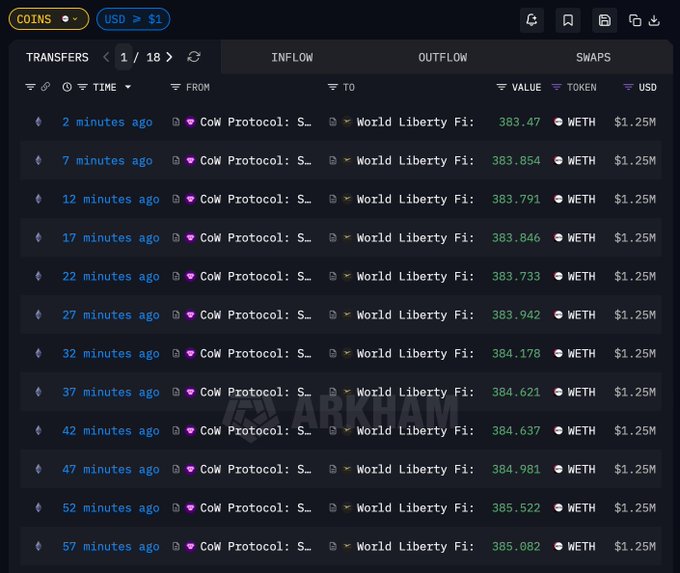Screen dimensions: 680x573
Task: Switch to the OUTFLOW tab
Action: point(442,57)
